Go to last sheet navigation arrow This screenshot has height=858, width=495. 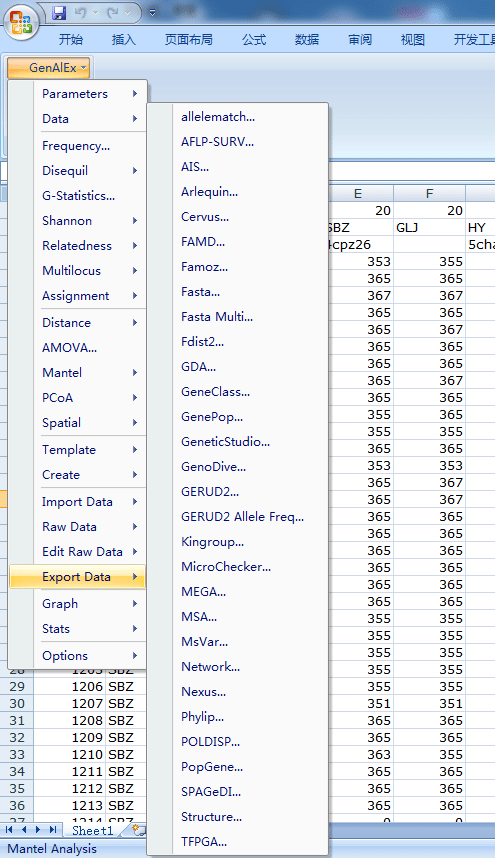(x=53, y=830)
